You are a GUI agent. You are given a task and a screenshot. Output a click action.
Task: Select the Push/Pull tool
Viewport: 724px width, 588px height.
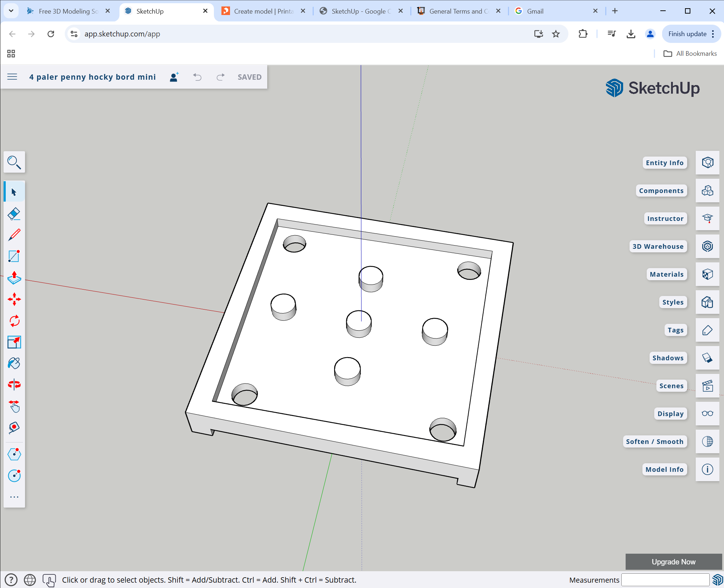pyautogui.click(x=14, y=278)
